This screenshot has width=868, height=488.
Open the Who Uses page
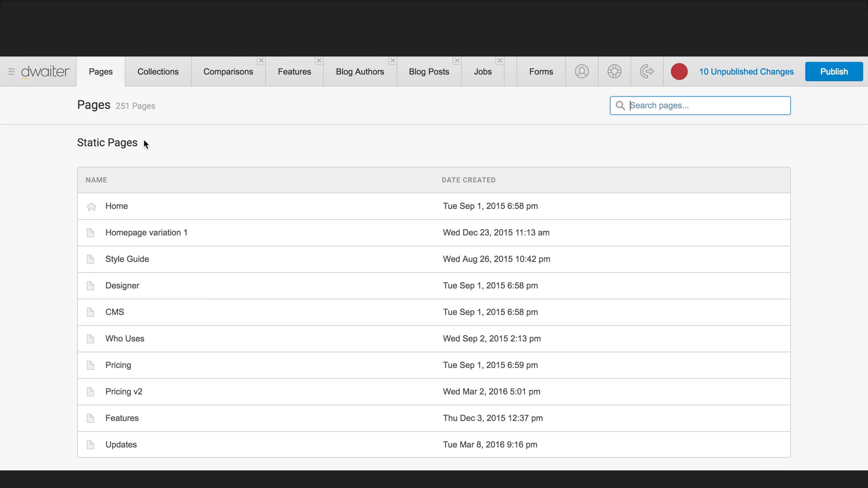[434, 339]
